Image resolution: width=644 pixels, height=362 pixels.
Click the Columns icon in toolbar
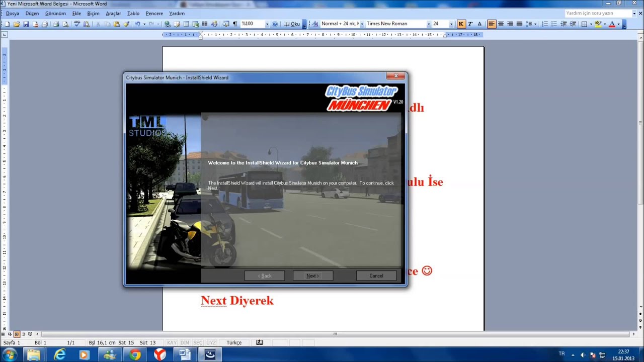tap(204, 24)
